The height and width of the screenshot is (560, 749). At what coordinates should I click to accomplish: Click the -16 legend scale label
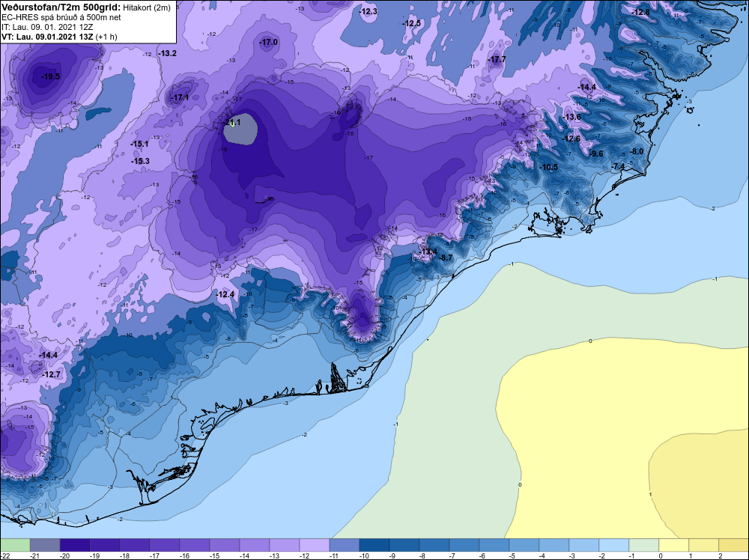tap(184, 556)
